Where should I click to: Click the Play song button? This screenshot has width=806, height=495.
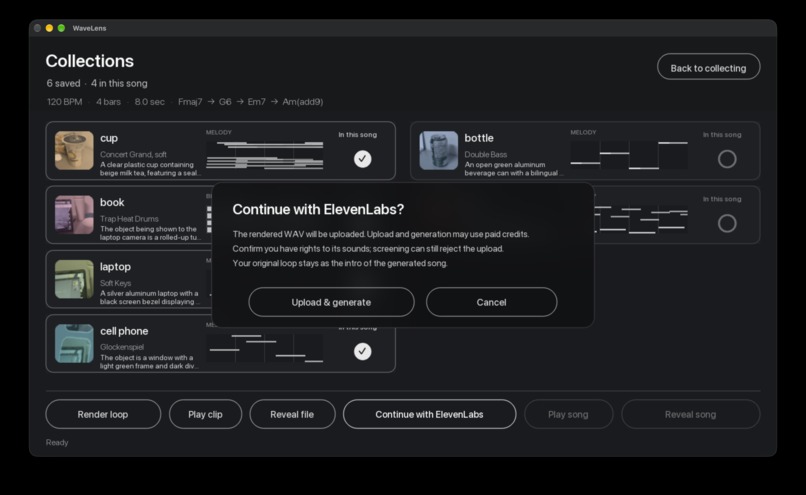[x=568, y=414]
